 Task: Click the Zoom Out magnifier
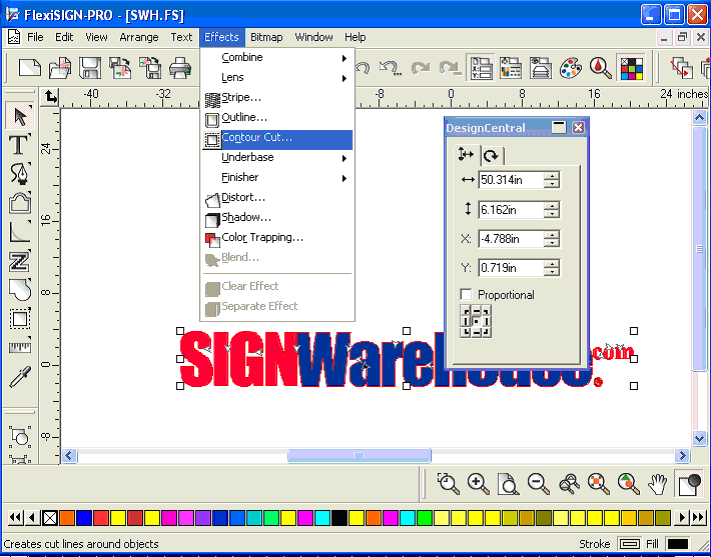(x=539, y=484)
